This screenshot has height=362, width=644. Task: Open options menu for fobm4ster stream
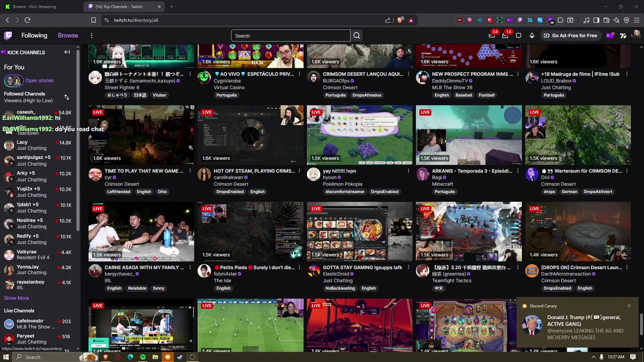pyautogui.click(x=299, y=267)
